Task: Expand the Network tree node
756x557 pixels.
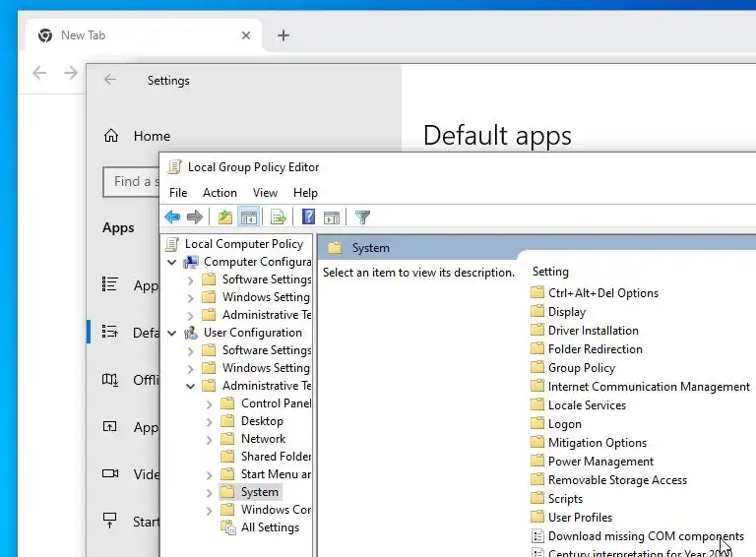Action: pos(210,440)
